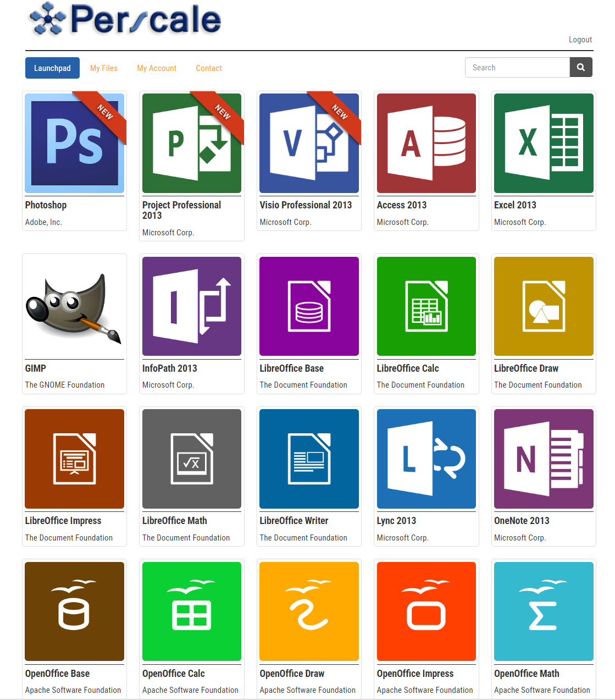The width and height of the screenshot is (615, 700).
Task: Click the Visio Professional 2013 title
Action: (306, 205)
